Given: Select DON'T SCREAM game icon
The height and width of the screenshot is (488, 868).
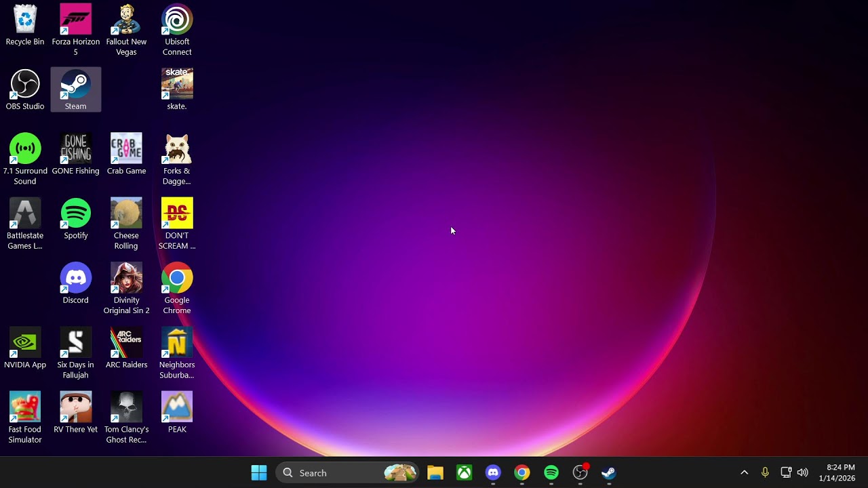Looking at the screenshot, I should tap(177, 224).
